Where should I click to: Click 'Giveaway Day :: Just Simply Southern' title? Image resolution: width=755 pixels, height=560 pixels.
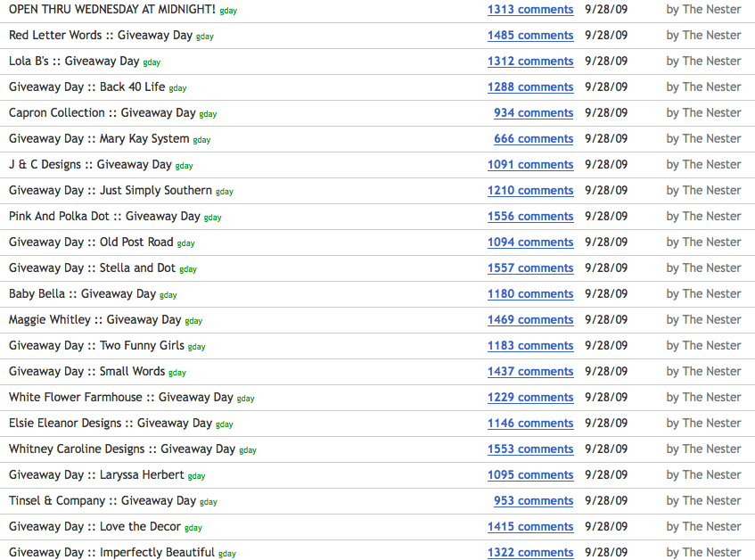coord(111,190)
